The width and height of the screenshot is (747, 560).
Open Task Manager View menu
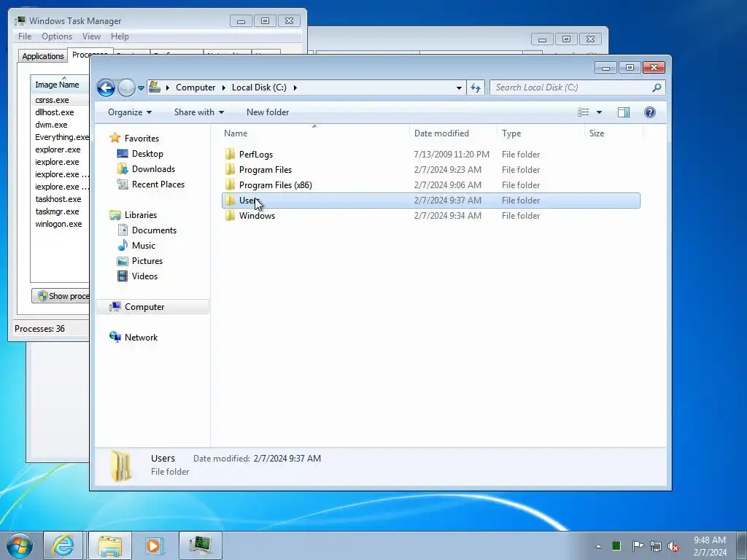pyautogui.click(x=91, y=36)
